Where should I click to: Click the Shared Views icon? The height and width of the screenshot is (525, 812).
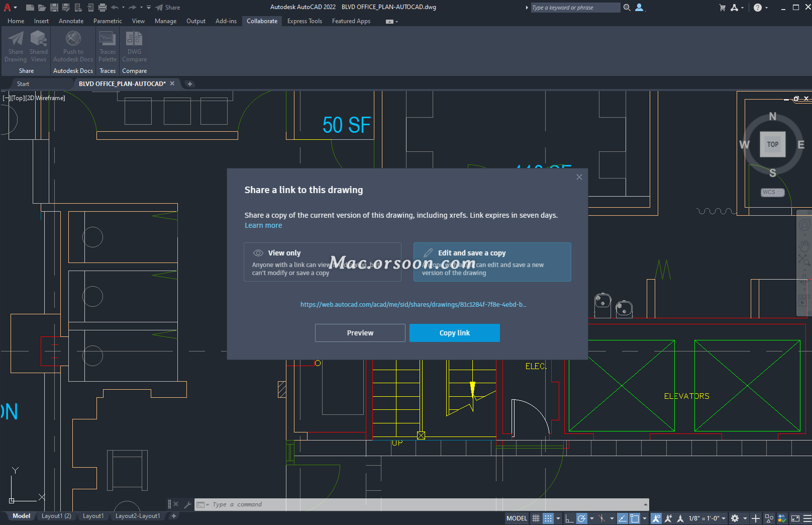tap(38, 46)
